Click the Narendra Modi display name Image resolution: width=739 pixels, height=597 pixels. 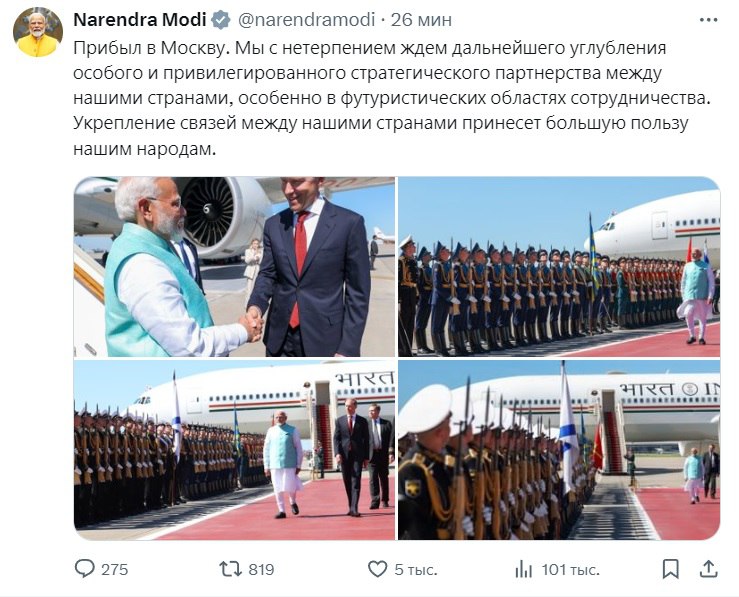tap(140, 20)
